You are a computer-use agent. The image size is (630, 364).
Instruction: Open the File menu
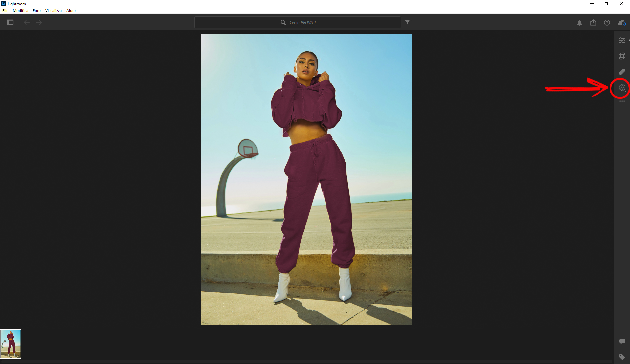point(5,11)
